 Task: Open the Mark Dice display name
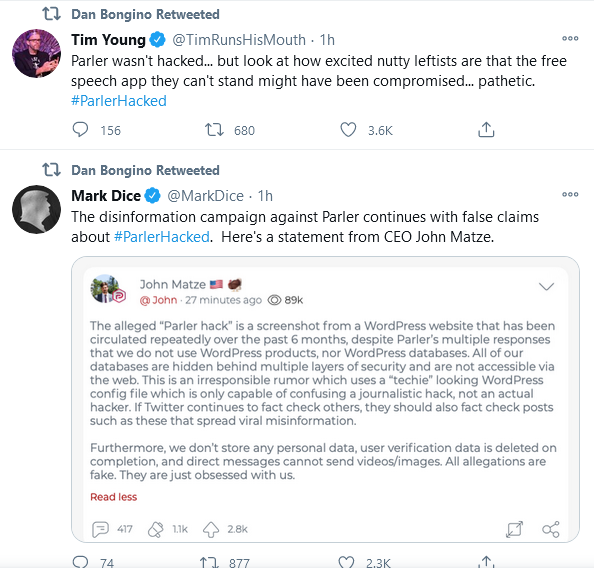106,196
